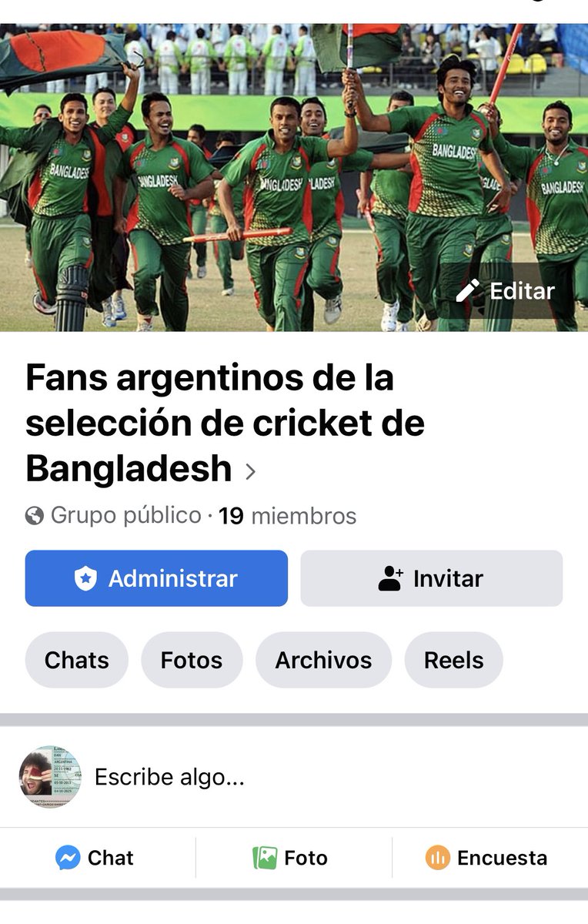Expand group details via the chevron after Bangladesh
The width and height of the screenshot is (588, 924).
tap(250, 471)
